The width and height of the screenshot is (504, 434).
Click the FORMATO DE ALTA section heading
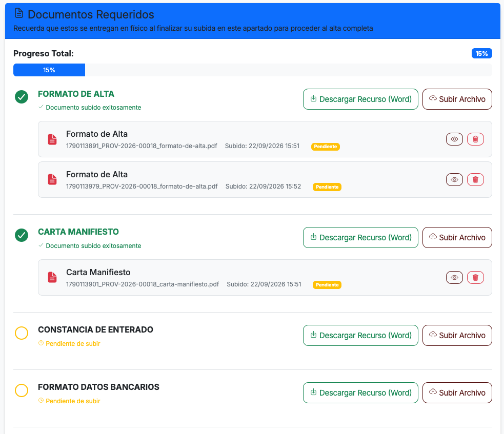tap(76, 94)
